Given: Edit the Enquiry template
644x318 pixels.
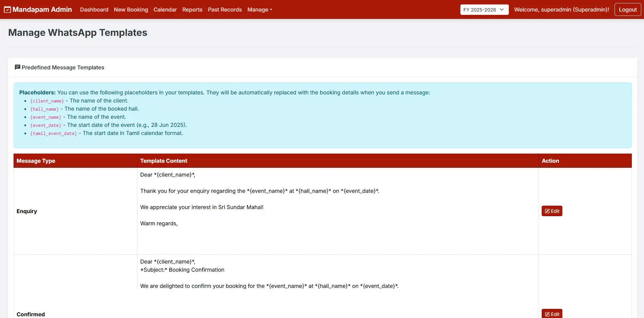Looking at the screenshot, I should pos(552,211).
